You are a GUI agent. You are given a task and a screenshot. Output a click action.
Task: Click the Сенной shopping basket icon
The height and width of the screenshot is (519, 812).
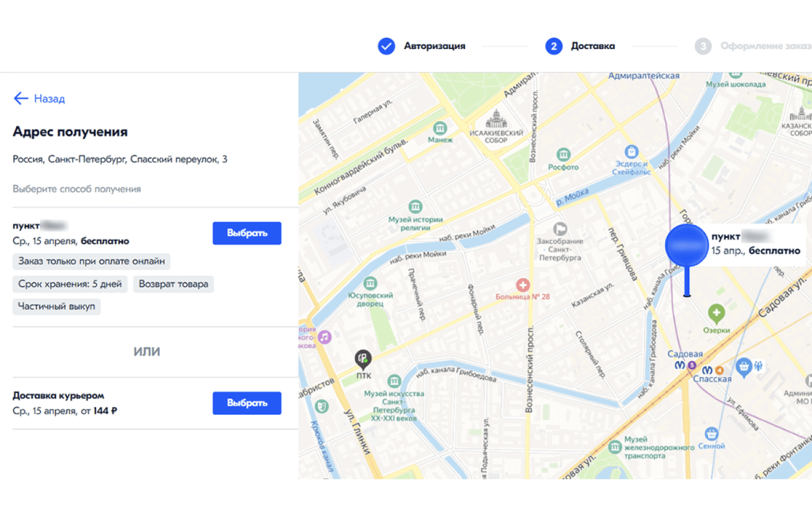(x=710, y=434)
